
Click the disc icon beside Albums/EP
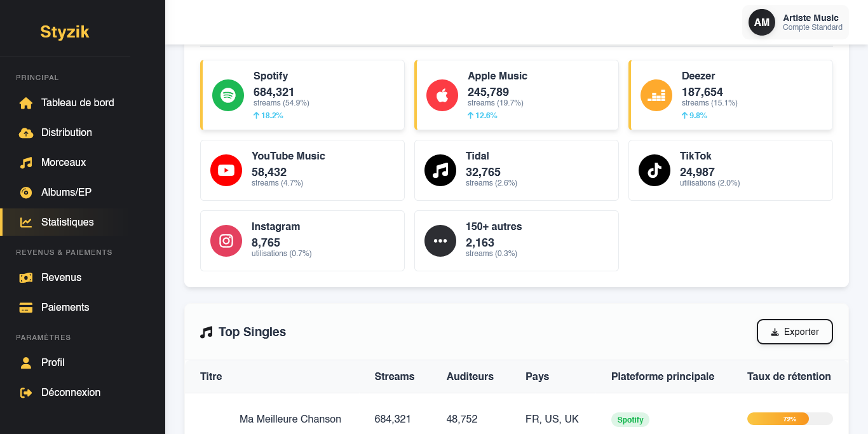click(x=26, y=193)
